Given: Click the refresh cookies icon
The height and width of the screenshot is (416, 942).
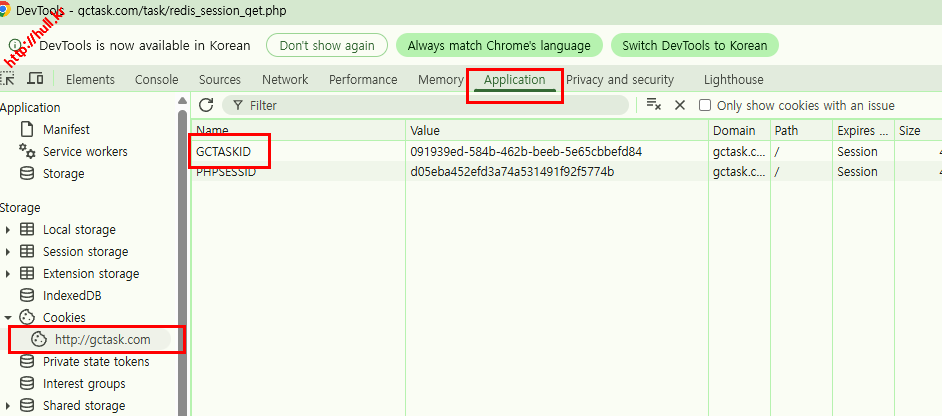Looking at the screenshot, I should [207, 105].
